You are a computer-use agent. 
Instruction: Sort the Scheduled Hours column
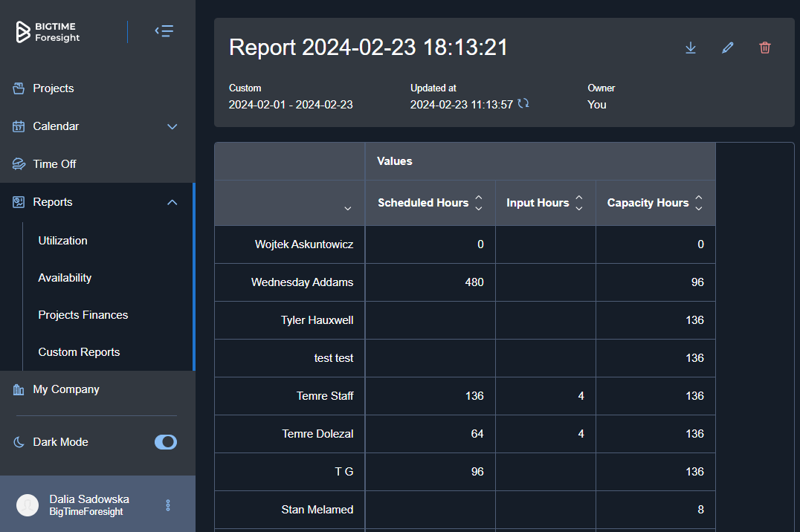[x=478, y=202]
